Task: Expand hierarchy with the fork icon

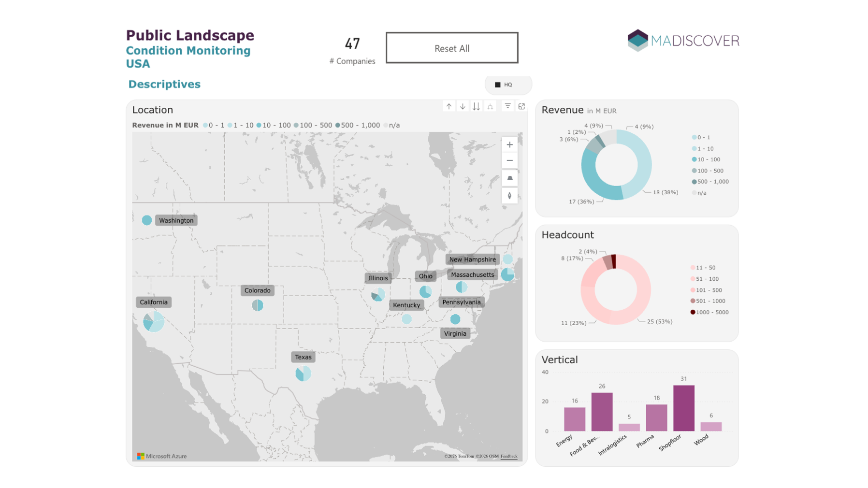Action: [x=490, y=106]
